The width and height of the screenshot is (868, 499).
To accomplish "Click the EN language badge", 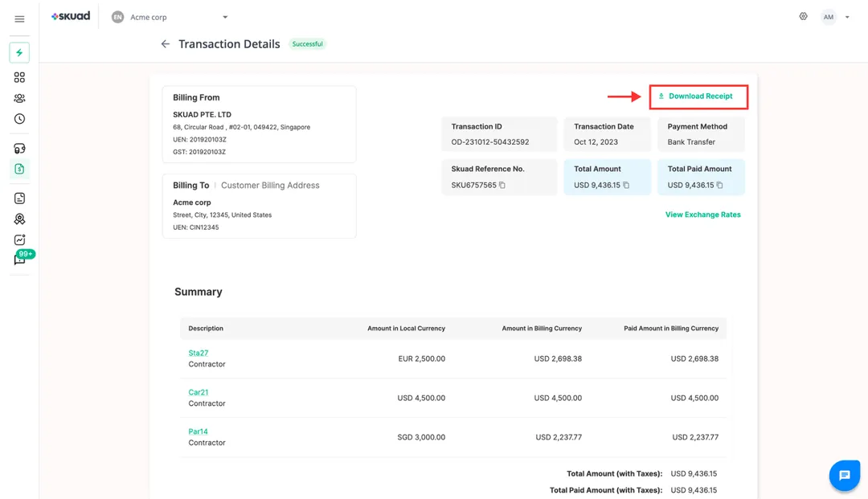I will point(117,17).
